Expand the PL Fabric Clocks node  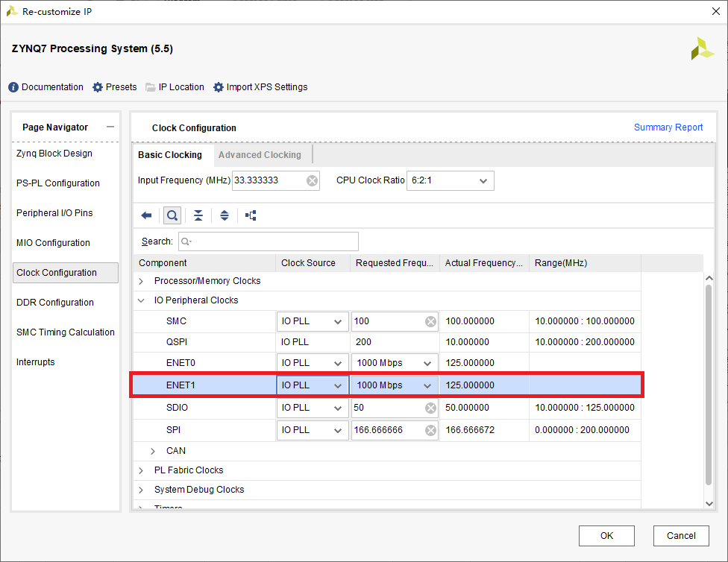click(x=142, y=470)
